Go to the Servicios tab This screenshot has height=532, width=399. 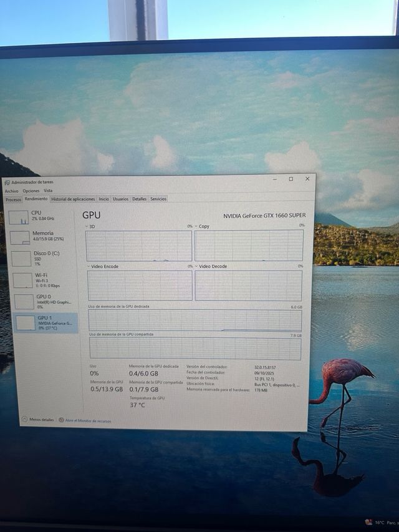click(x=158, y=199)
